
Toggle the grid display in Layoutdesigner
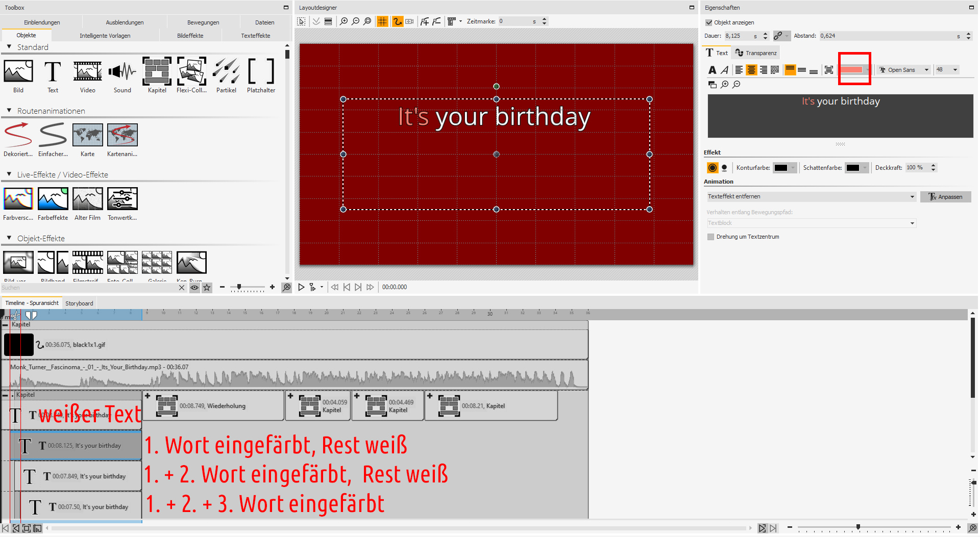point(382,21)
